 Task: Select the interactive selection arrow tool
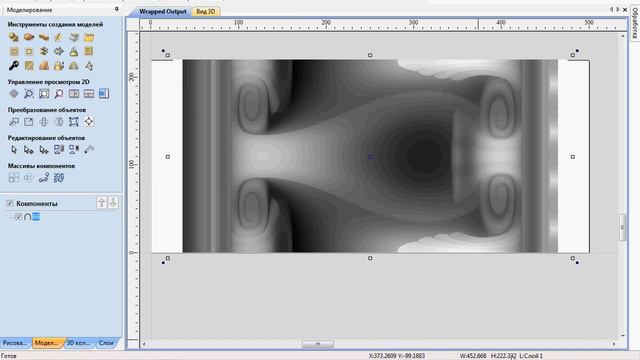point(44,150)
